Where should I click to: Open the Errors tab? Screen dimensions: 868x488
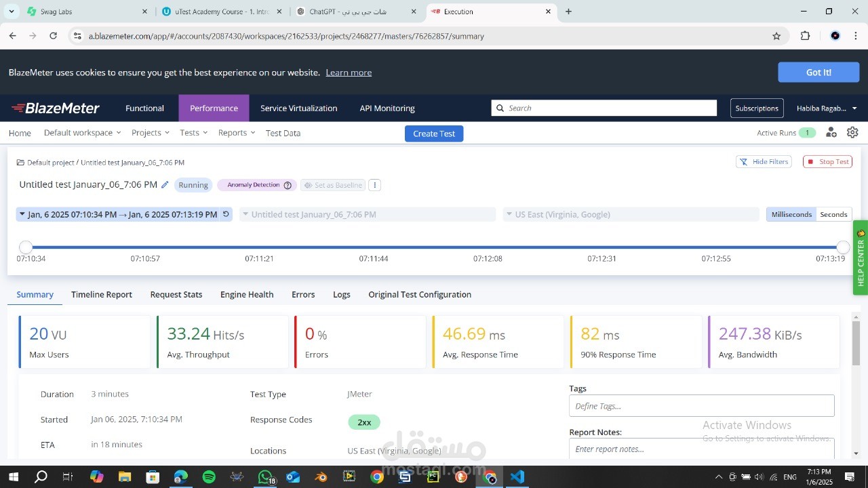pos(303,294)
